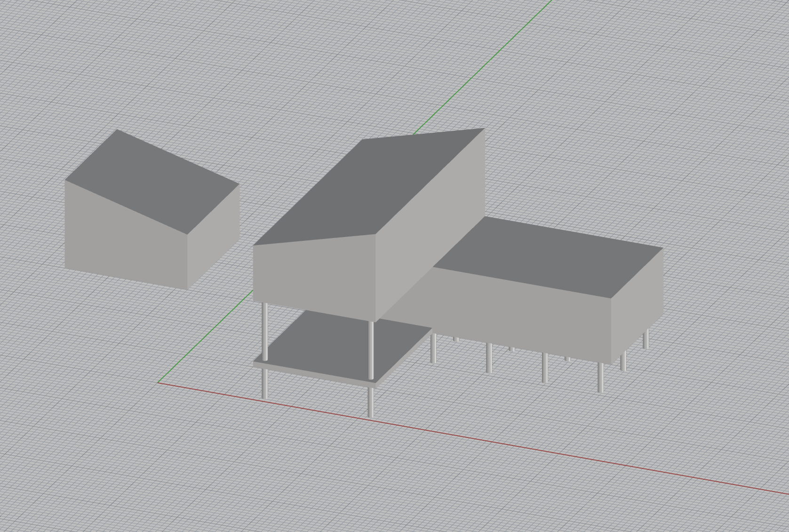Screen dimensions: 789x532
Task: Click the red X-axis line in the viewport
Action: coord(473,438)
